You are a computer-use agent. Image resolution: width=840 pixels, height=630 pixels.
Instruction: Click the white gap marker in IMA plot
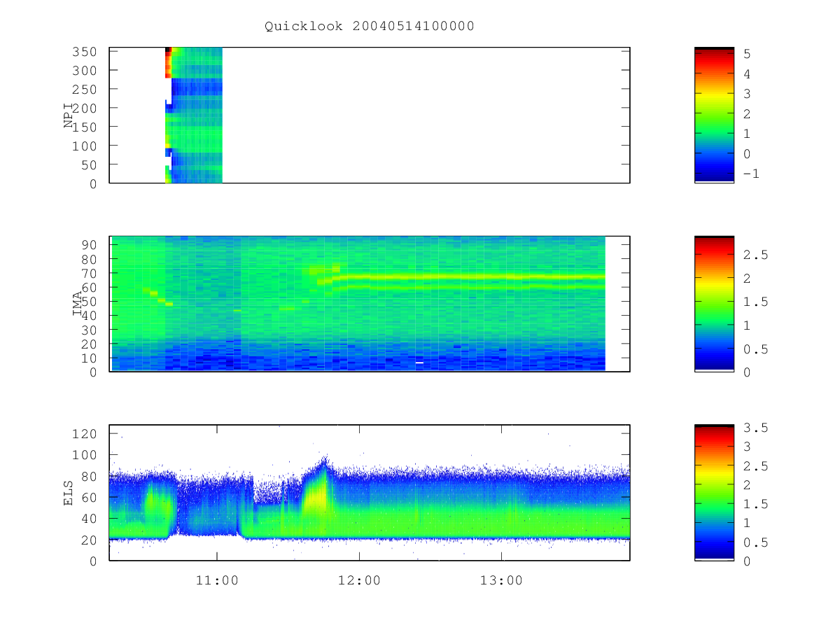tap(419, 363)
